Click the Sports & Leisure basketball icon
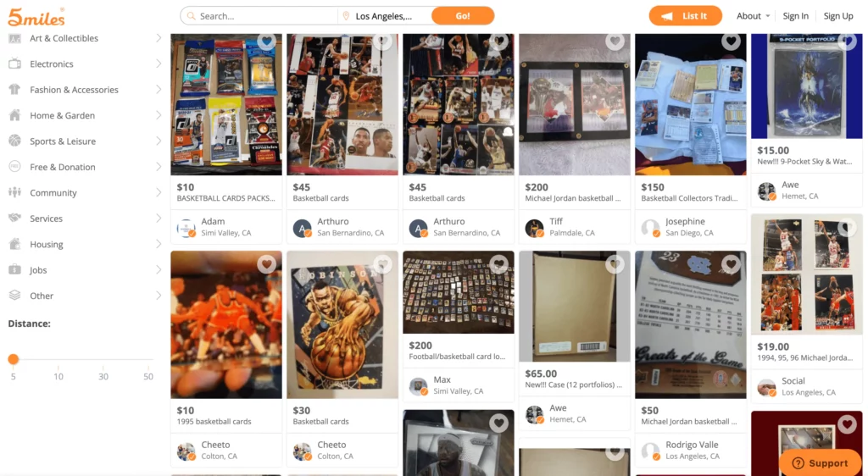 click(x=15, y=141)
